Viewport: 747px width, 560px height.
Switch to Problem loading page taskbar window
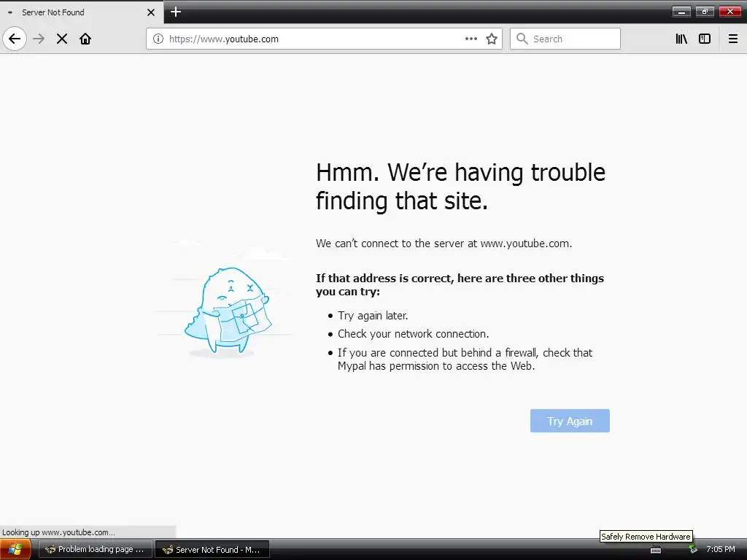[x=96, y=549]
